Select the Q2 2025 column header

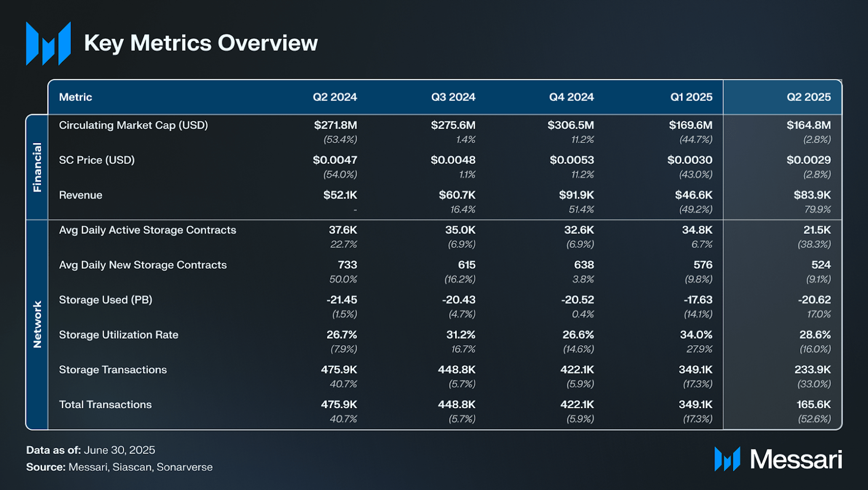(x=808, y=97)
